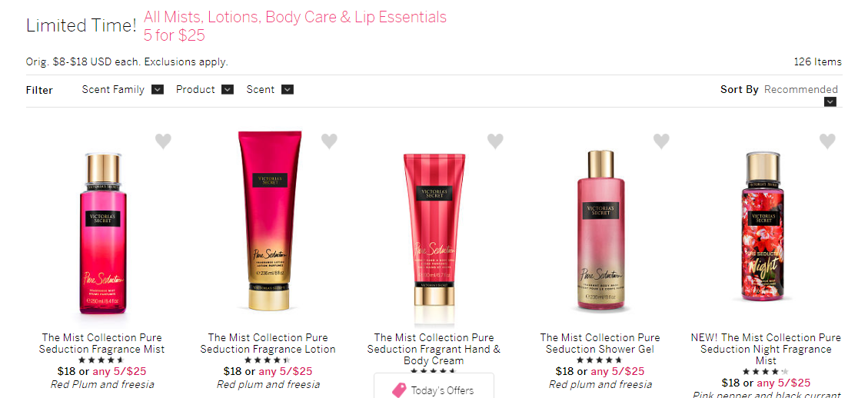The width and height of the screenshot is (868, 398).
Task: Click the Pure Seduction Fragrance Mist bottle image
Action: click(102, 234)
